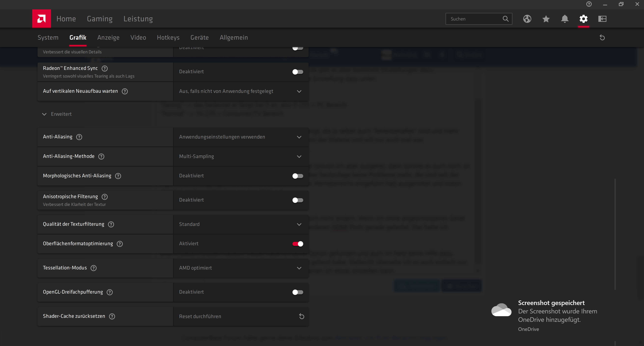Disable Oberflächenformatoptimierung toggle
644x346 pixels.
298,244
